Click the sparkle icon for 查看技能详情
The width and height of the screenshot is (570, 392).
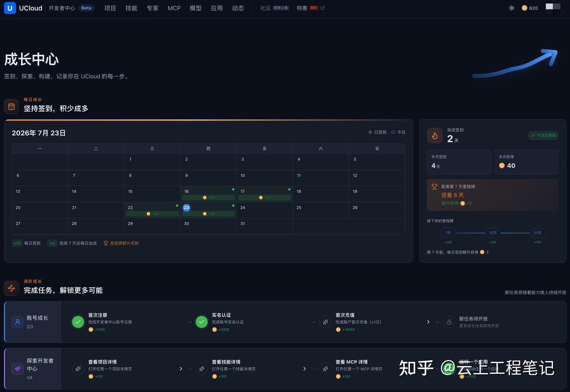[201, 369]
